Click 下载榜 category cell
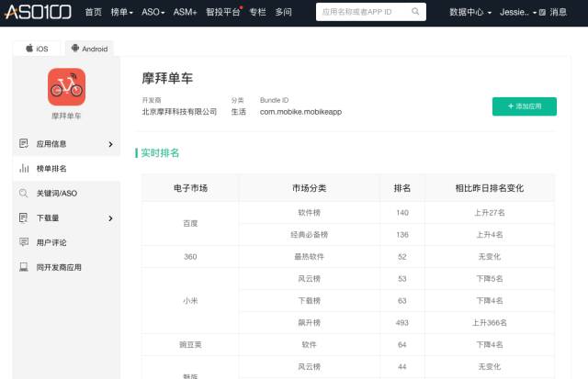Screen dimensions: 588x379 (x=310, y=301)
